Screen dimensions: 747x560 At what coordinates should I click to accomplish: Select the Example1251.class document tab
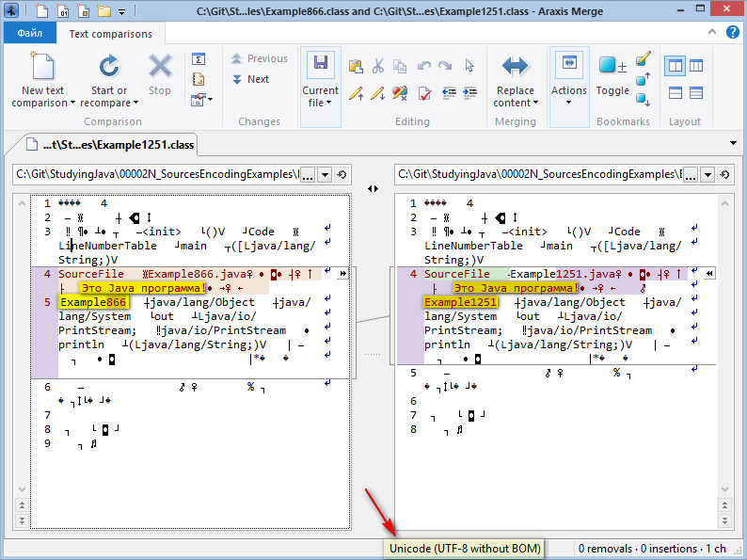[110, 144]
